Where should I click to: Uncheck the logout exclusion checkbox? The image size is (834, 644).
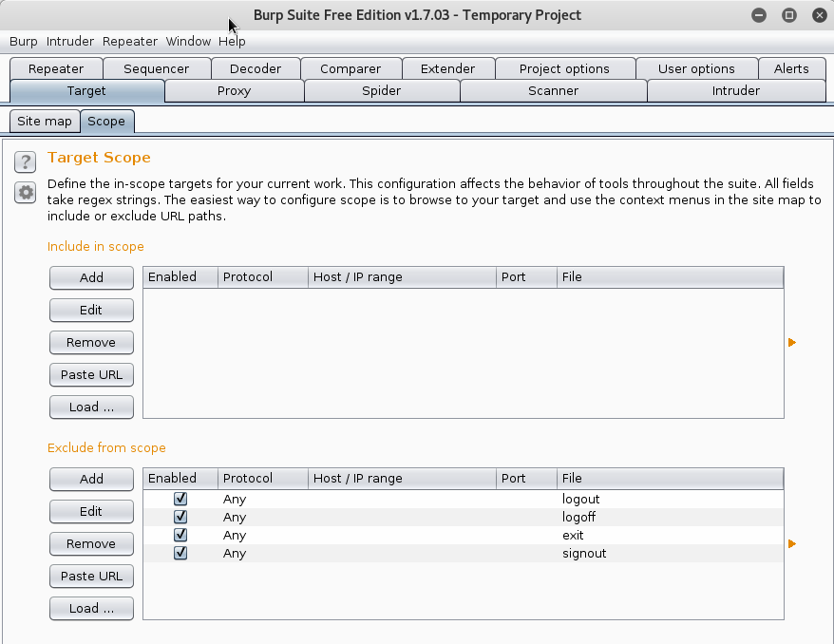[x=180, y=499]
